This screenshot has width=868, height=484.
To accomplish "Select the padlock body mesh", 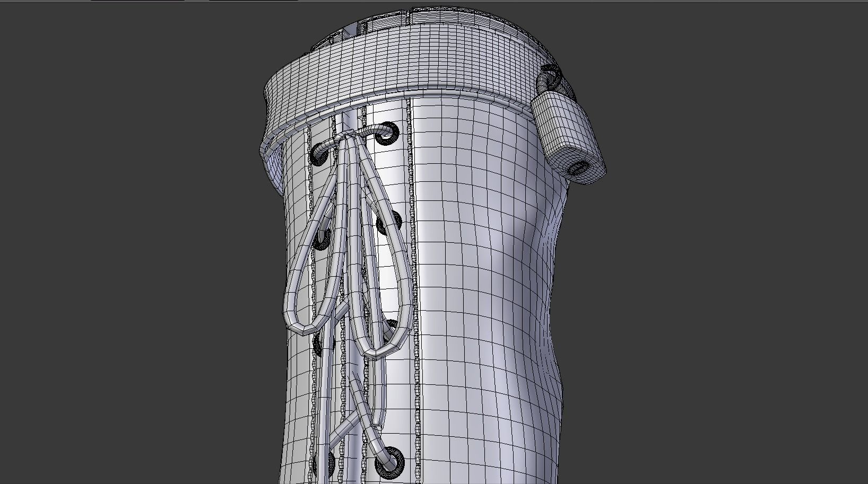I will click(568, 138).
